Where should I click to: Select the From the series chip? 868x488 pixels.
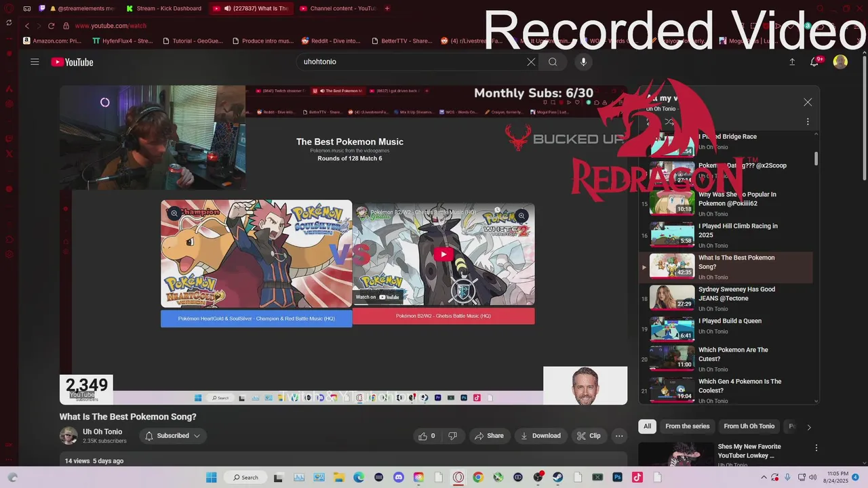click(x=687, y=426)
